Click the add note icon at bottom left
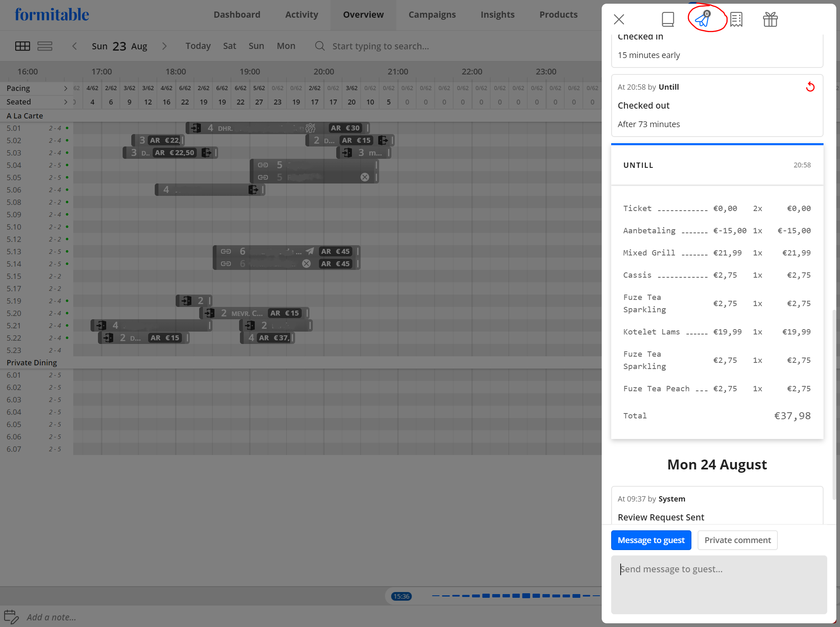The image size is (840, 627). coord(11,616)
